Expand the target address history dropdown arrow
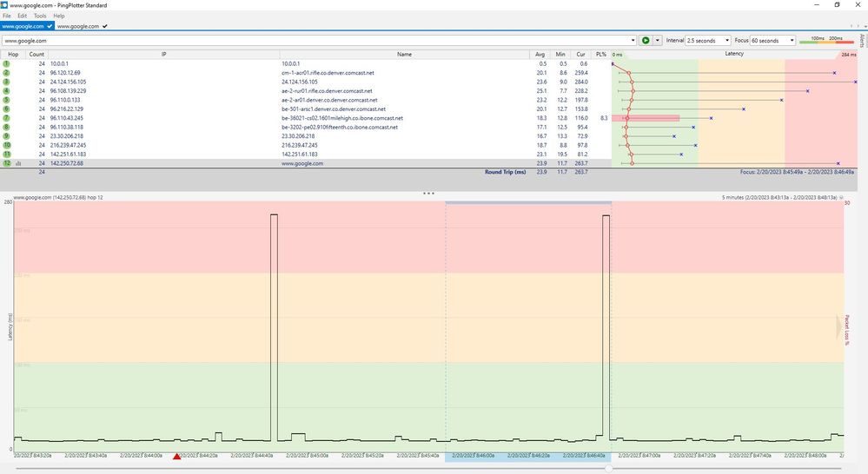This screenshot has height=474, width=868. tap(633, 41)
